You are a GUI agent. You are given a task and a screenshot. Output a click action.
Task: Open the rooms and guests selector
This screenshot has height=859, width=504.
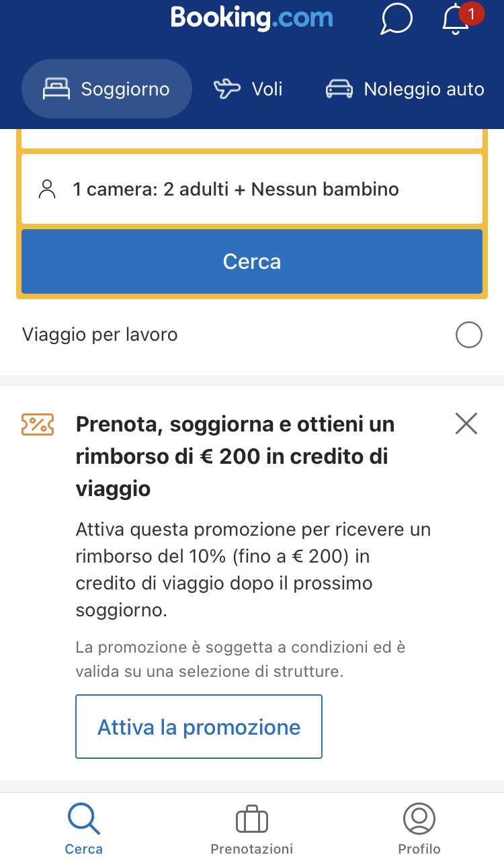pyautogui.click(x=252, y=189)
